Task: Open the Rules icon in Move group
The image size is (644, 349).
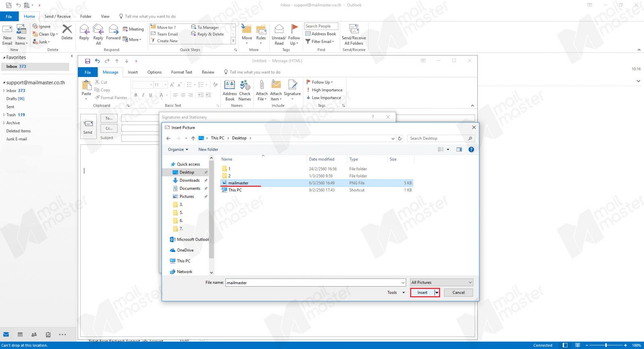Action: coord(261,30)
